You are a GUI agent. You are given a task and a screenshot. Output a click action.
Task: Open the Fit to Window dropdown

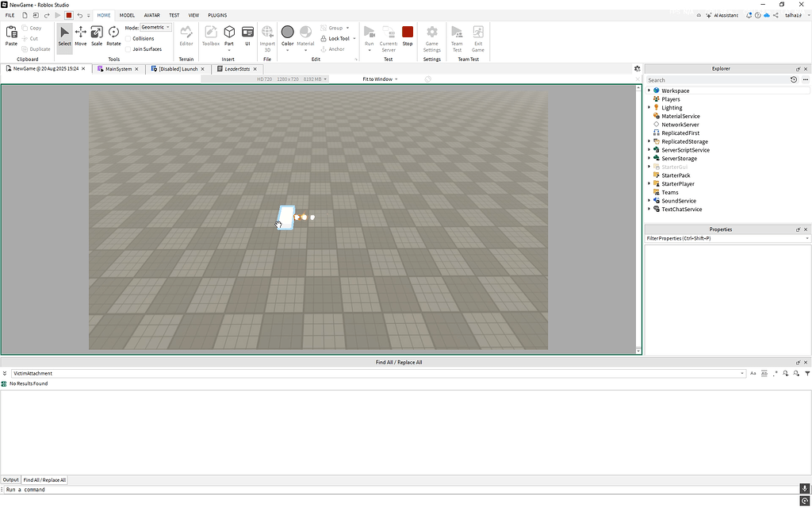[x=380, y=79]
